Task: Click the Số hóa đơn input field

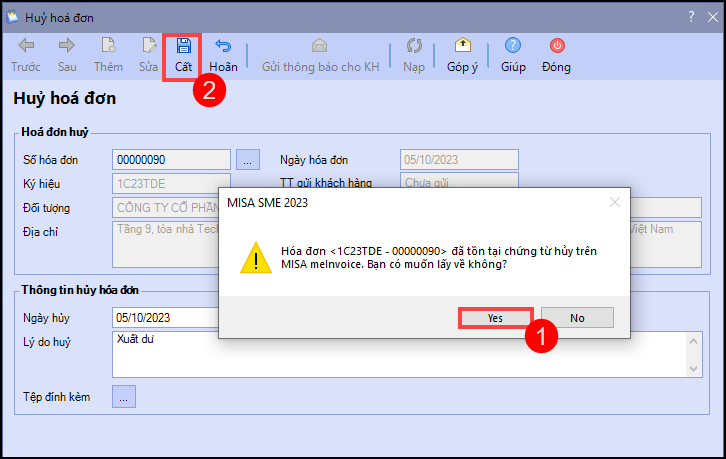Action: [x=172, y=159]
